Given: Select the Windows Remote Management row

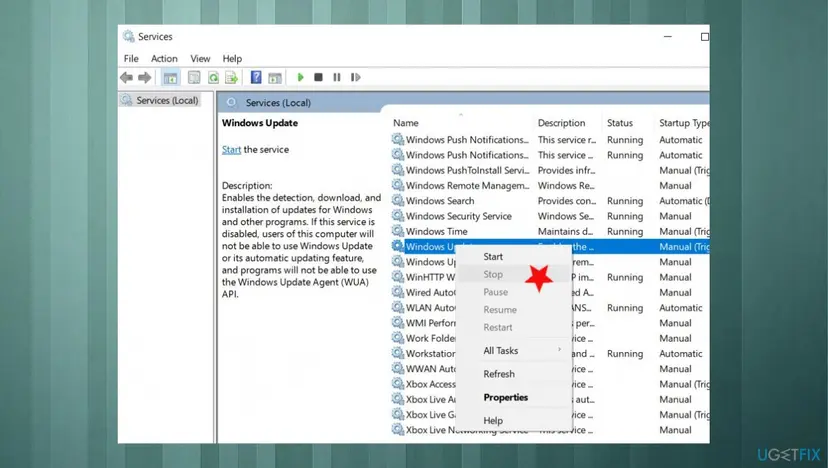Looking at the screenshot, I should 550,186.
